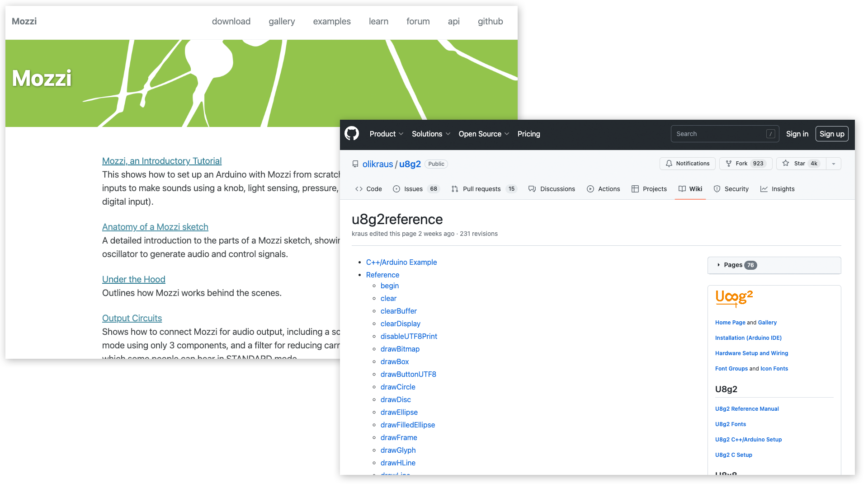Open the U8g2 Reference Manual link

tap(747, 409)
